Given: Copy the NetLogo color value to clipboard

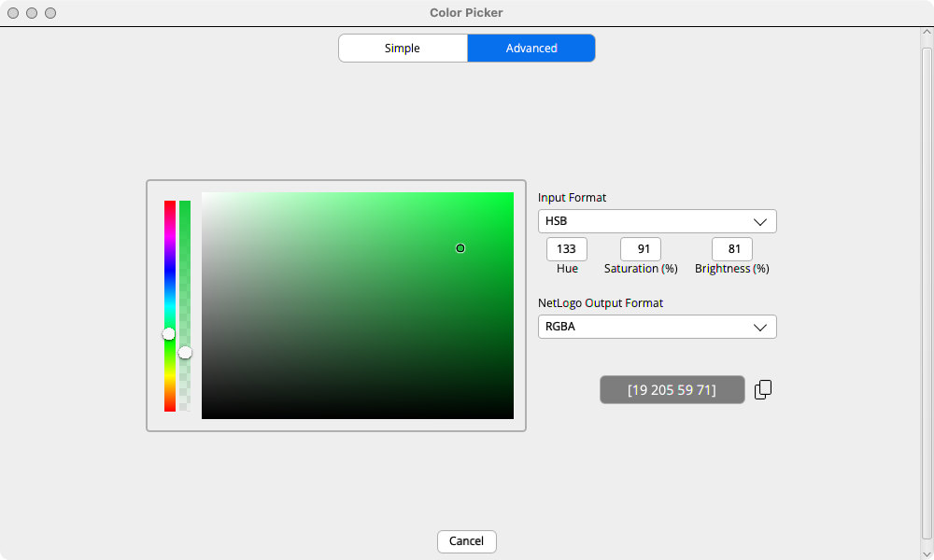Looking at the screenshot, I should 763,390.
